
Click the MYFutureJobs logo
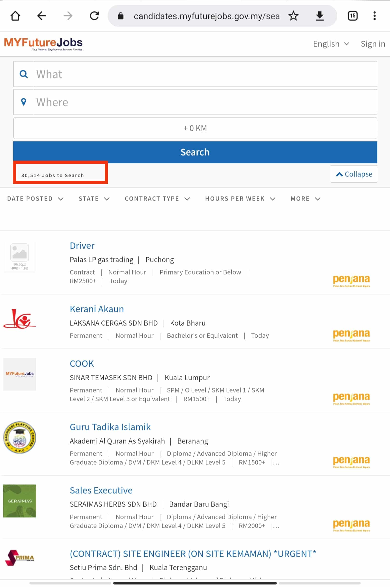click(x=43, y=44)
